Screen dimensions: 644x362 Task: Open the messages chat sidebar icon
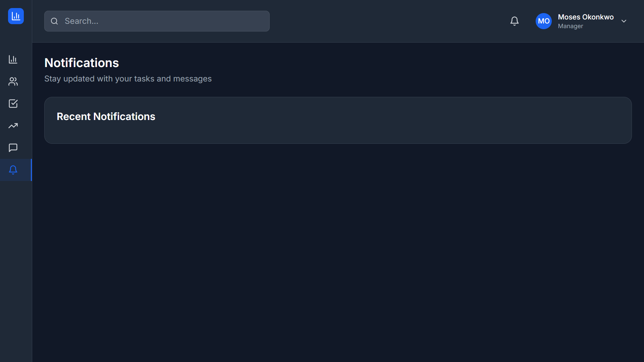[13, 148]
